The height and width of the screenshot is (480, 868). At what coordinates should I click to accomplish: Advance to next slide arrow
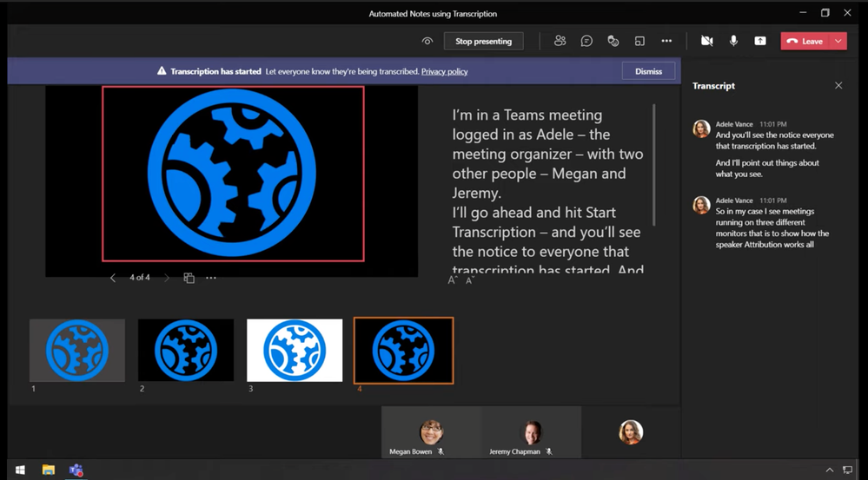pyautogui.click(x=166, y=278)
